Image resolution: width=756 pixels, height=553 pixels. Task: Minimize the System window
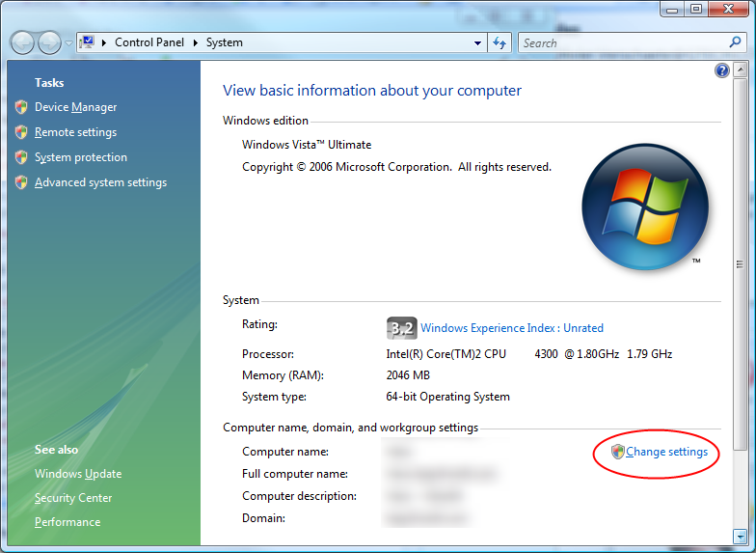click(x=673, y=10)
